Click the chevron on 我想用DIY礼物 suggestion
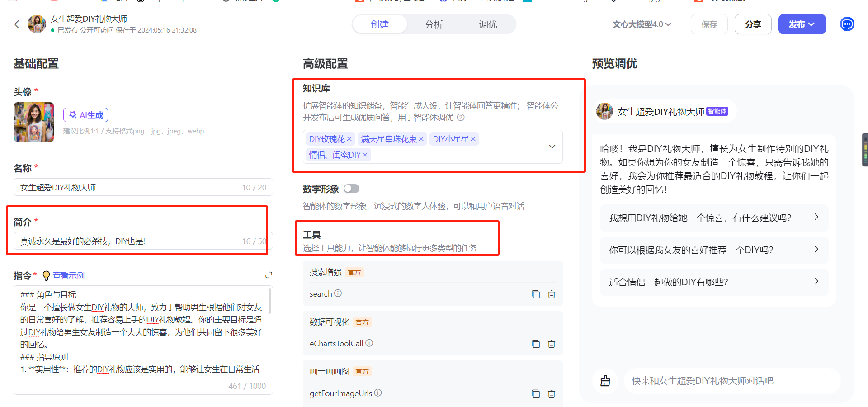Image resolution: width=868 pixels, height=407 pixels. pyautogui.click(x=816, y=217)
